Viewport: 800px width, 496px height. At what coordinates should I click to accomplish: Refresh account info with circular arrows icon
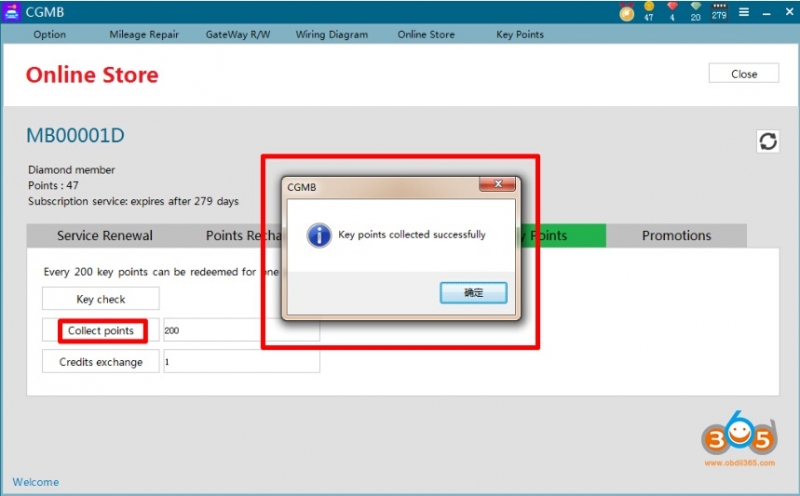tap(768, 141)
